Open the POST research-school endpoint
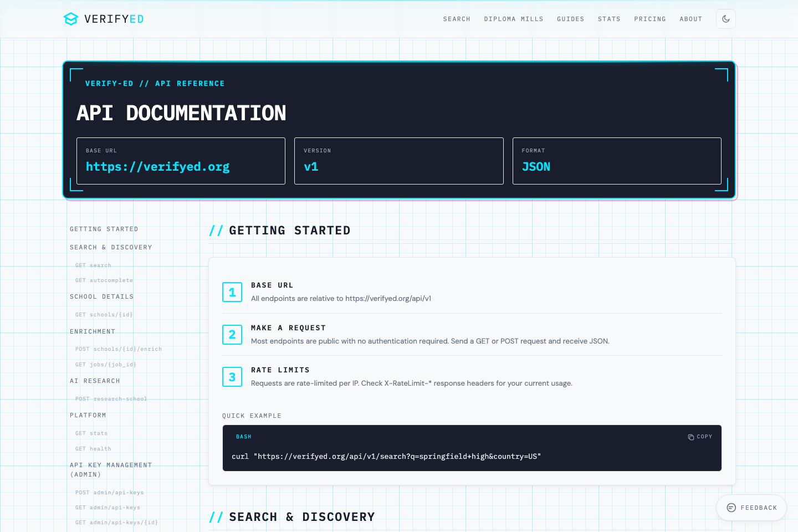This screenshot has height=532, width=798. point(111,398)
